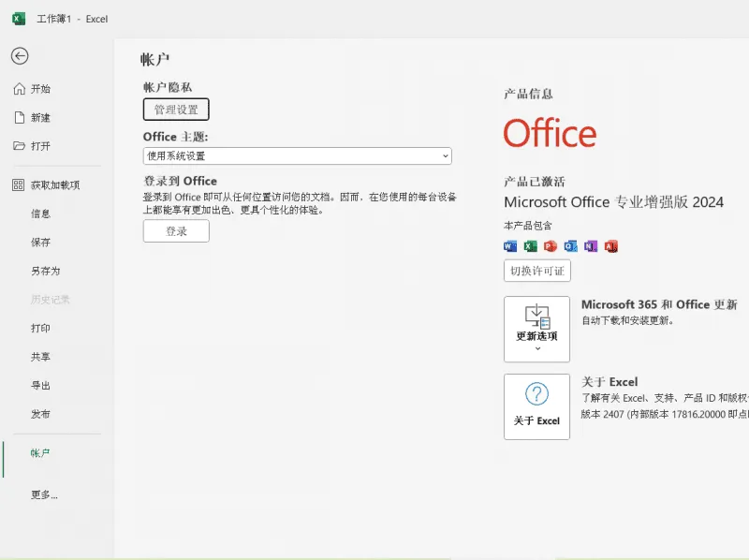Click the back arrow to leave Backstage view
The image size is (749, 560).
tap(21, 54)
